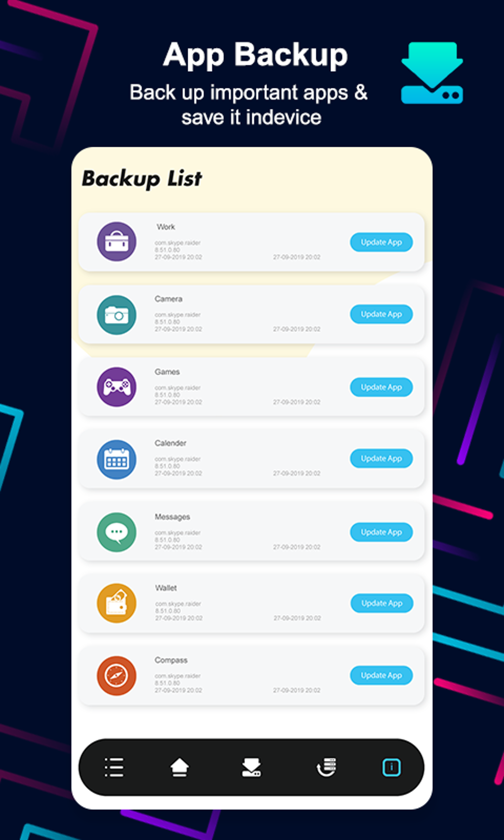Screen dimensions: 504x840
Task: Tap the home icon in bottom navigation
Action: pos(179,767)
